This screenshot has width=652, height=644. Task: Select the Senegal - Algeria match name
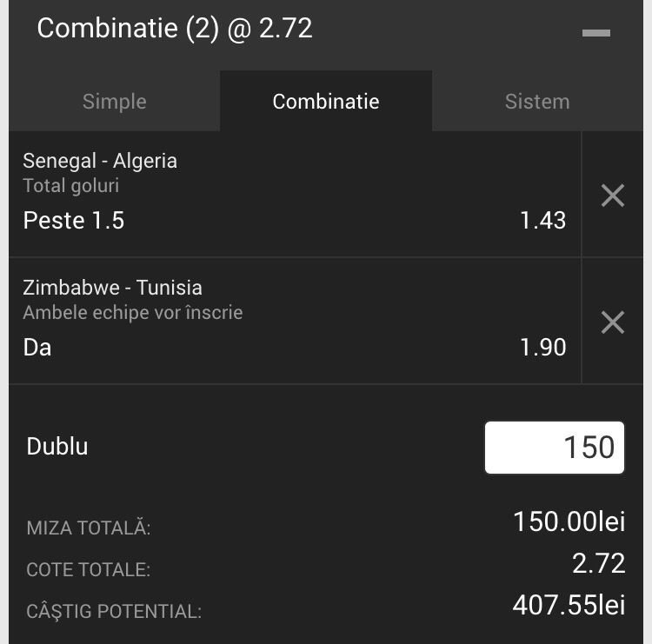tap(100, 161)
